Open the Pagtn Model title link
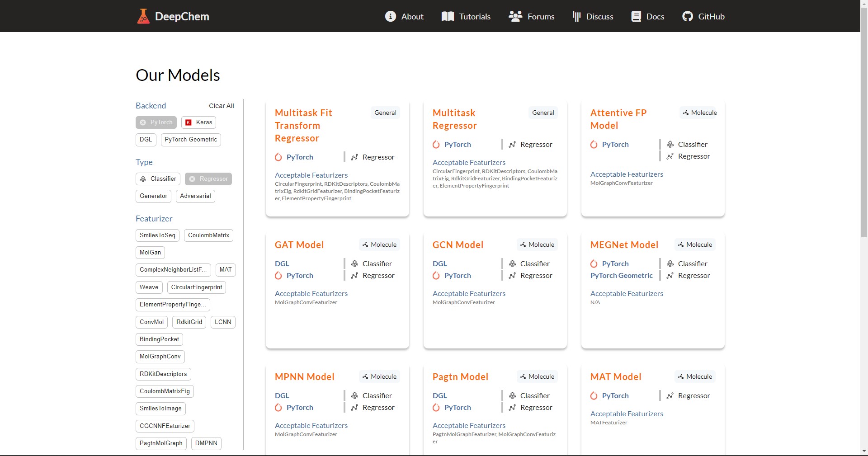Viewport: 868px width, 456px height. (460, 377)
